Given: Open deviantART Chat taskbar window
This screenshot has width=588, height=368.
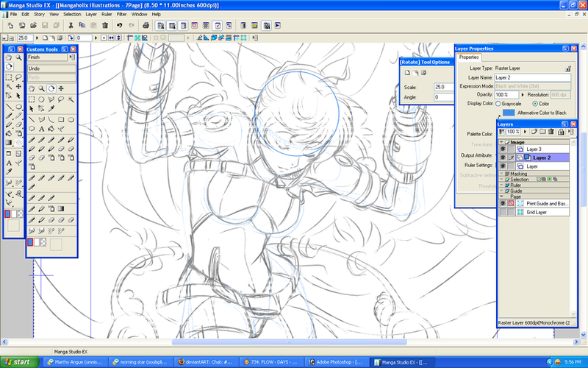Looking at the screenshot, I should pyautogui.click(x=206, y=362).
